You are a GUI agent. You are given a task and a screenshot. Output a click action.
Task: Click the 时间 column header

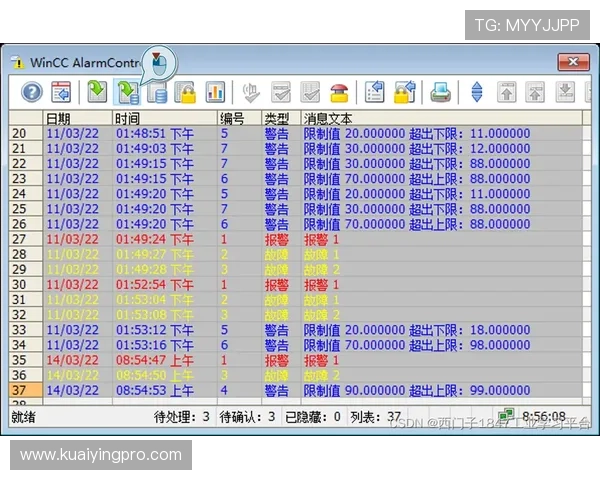(165, 118)
